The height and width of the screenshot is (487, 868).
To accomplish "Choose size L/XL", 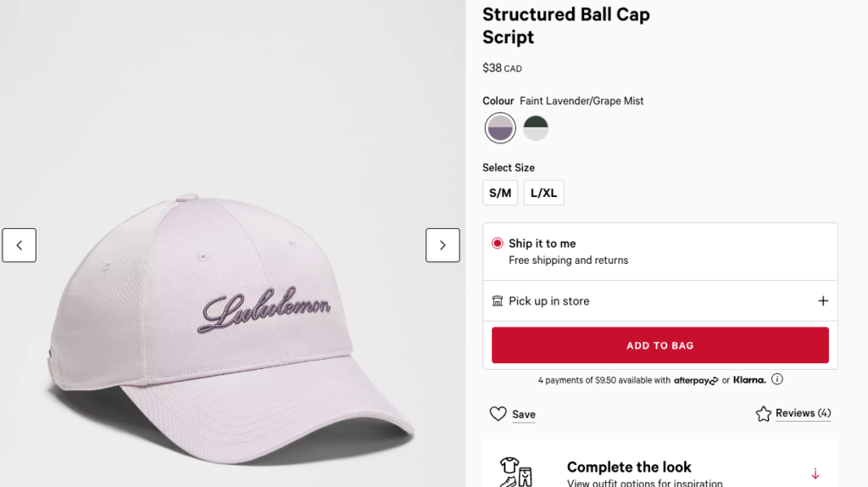I will (543, 193).
